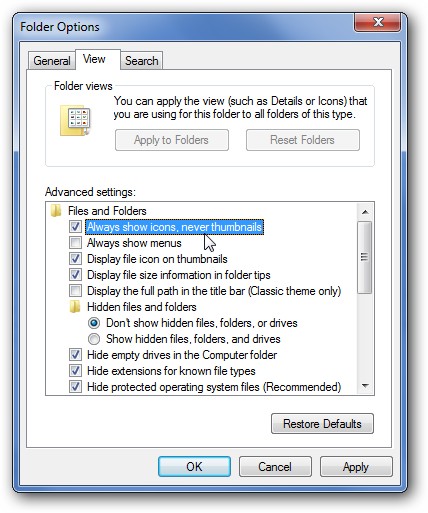Viewport: 428px width, 513px height.
Task: Select the Files and Folders tree label
Action: pos(107,211)
